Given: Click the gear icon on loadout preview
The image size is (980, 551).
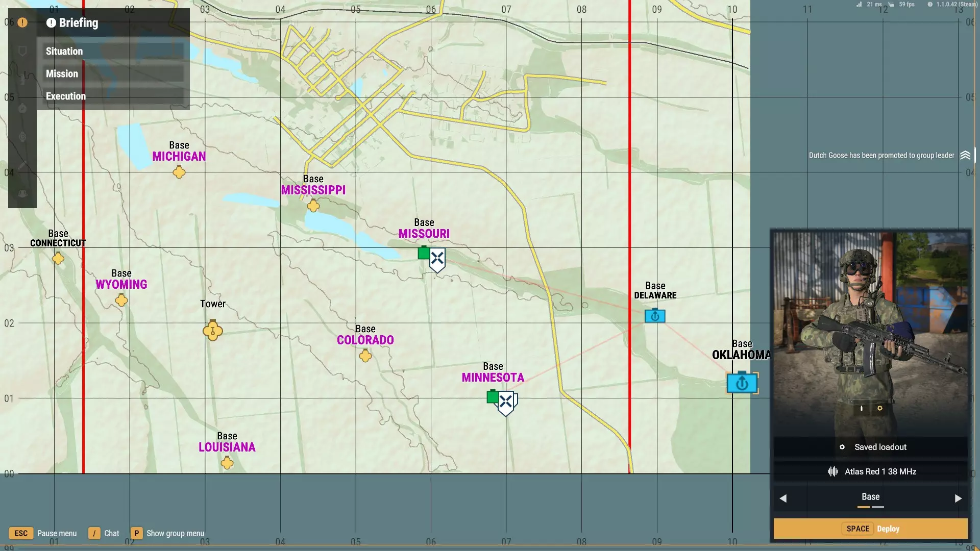Looking at the screenshot, I should [x=880, y=408].
